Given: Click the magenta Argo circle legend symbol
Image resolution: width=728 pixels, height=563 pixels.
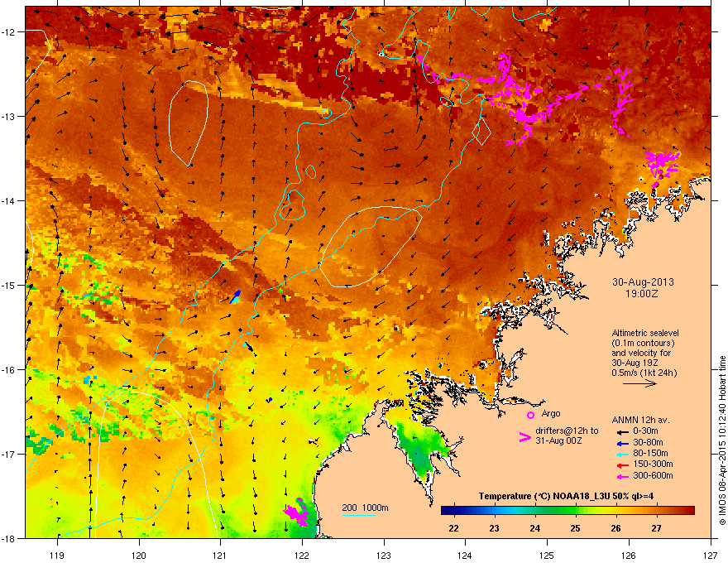Looking at the screenshot, I should (x=530, y=415).
